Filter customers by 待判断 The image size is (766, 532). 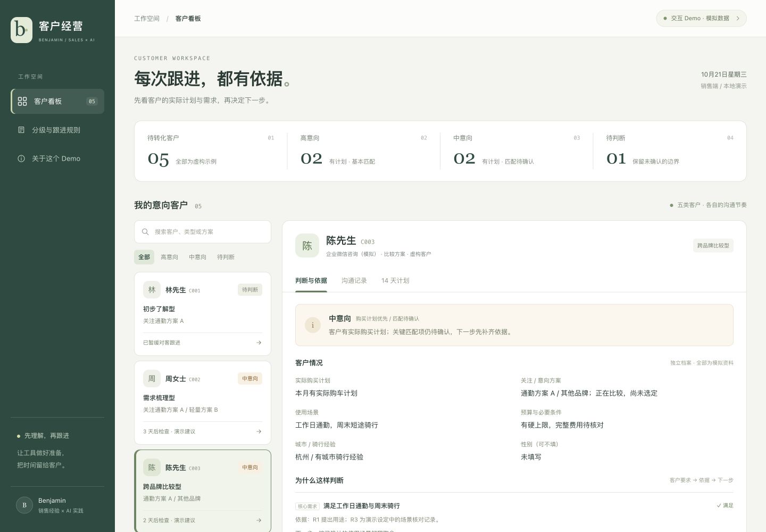tap(226, 257)
